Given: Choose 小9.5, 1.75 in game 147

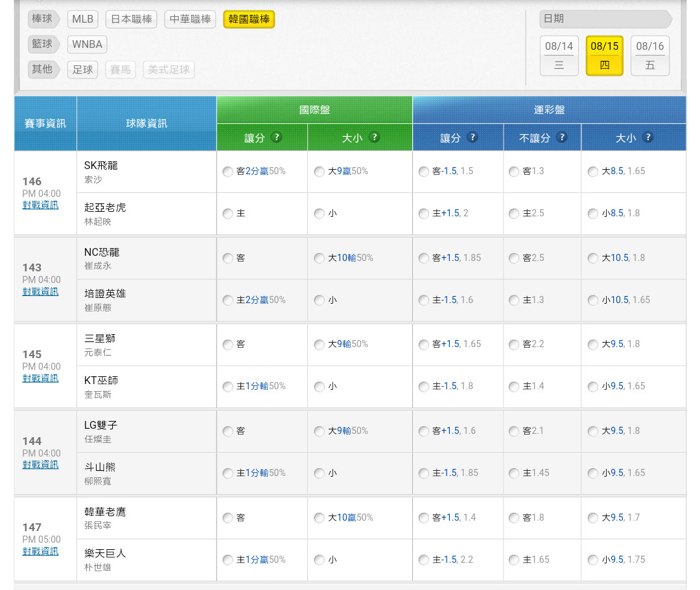Looking at the screenshot, I should [x=593, y=560].
